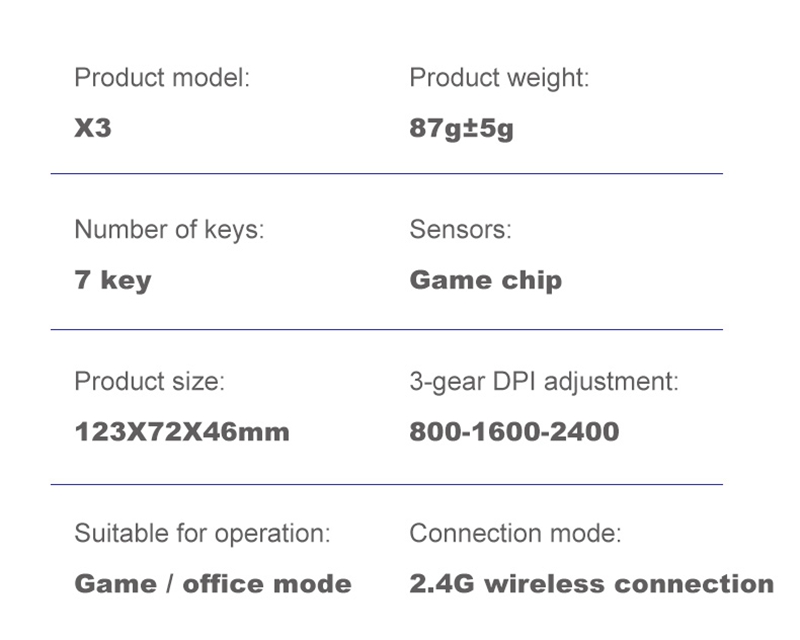Select the 87g±5g weight value
This screenshot has height=640, width=800.
[461, 129]
